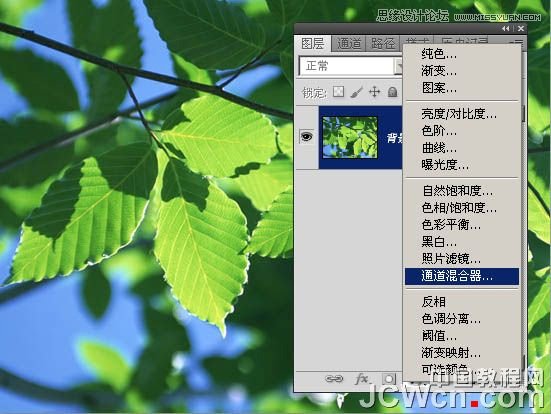
Task: Choose 阈值... adjustment
Action: 462,336
